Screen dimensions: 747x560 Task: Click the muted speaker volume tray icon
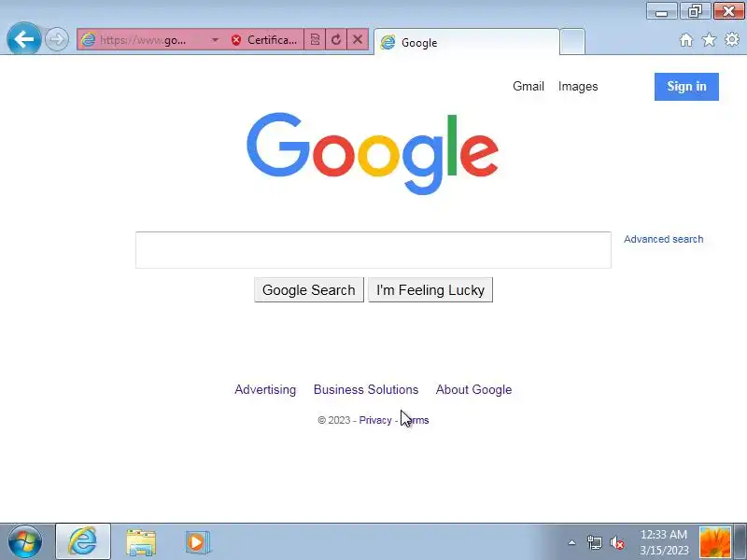click(617, 542)
